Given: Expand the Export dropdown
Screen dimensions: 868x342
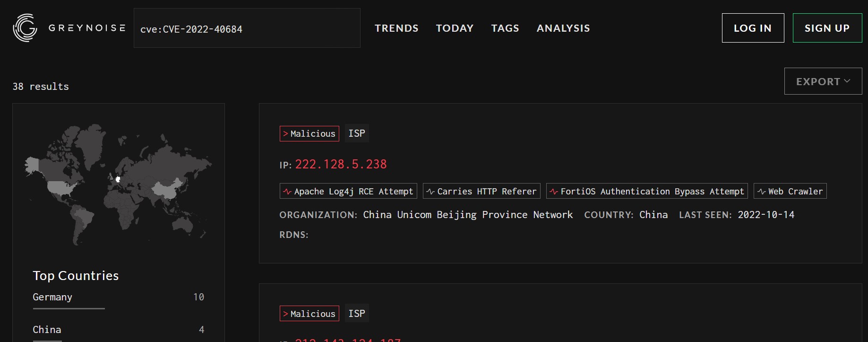Looking at the screenshot, I should click(823, 81).
